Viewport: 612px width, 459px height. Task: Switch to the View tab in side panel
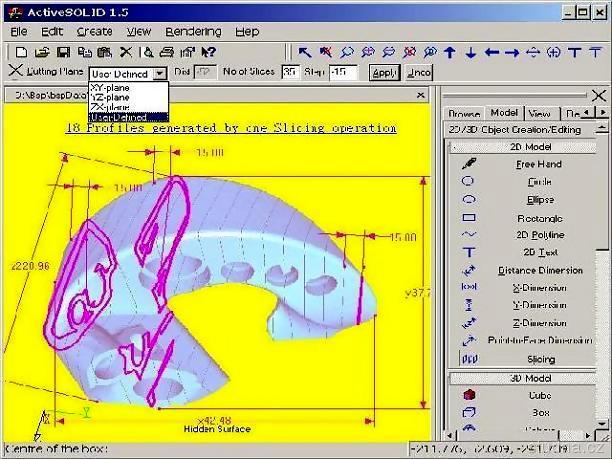[540, 114]
